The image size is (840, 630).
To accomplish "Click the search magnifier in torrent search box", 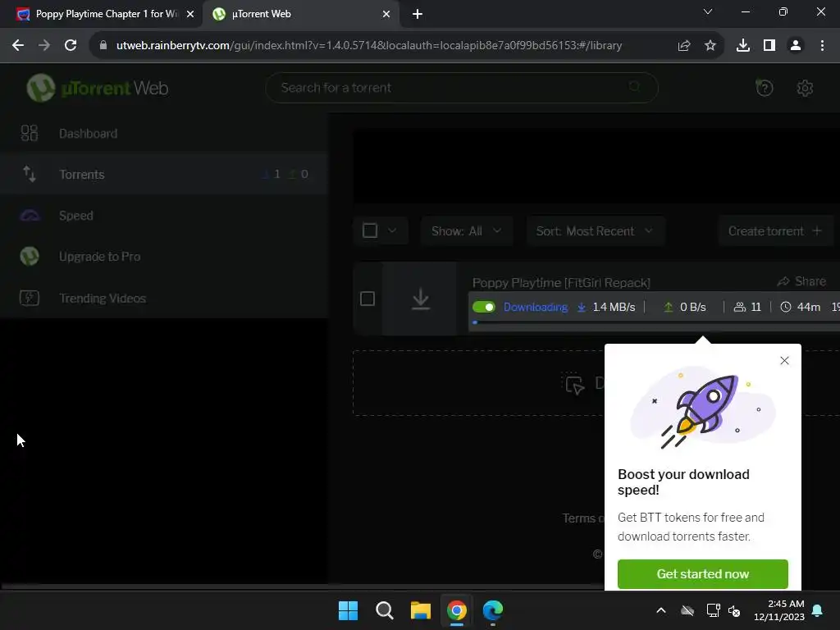I will tap(635, 87).
